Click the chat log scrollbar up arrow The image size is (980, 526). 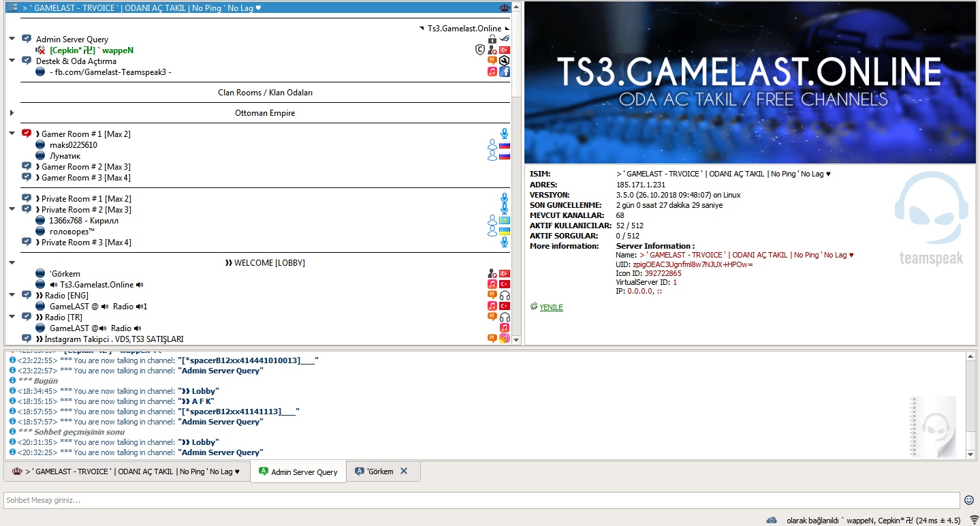coord(971,357)
